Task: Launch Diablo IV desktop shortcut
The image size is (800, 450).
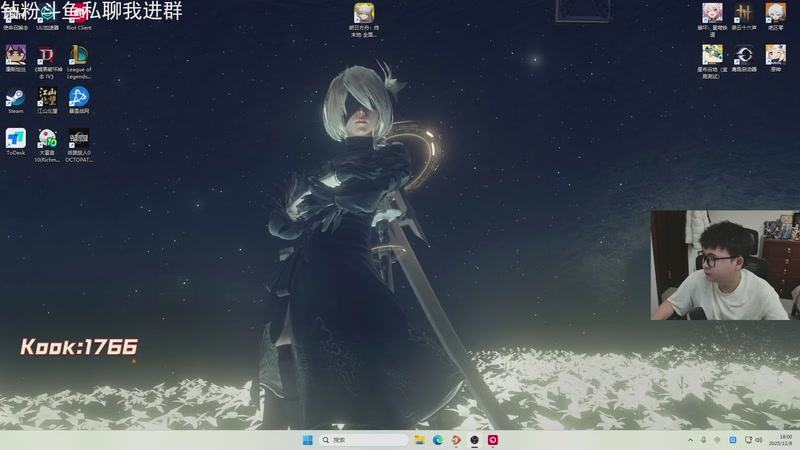Action: [x=47, y=62]
